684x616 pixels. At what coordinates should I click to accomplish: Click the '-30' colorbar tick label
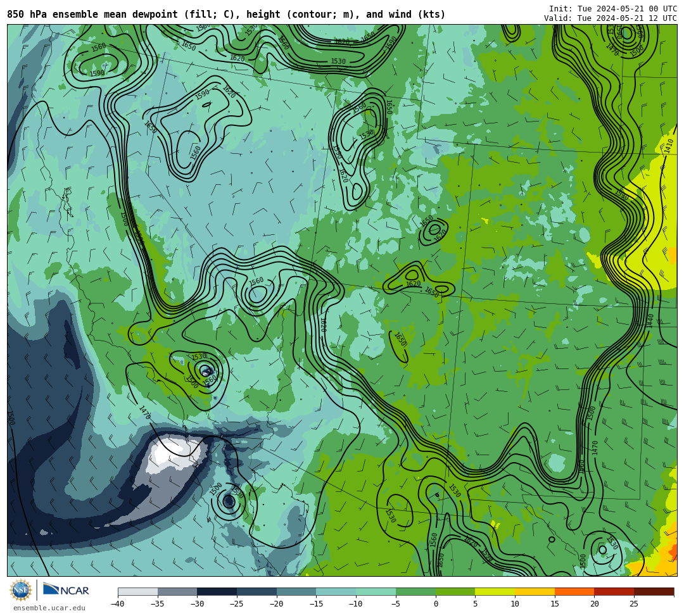point(197,604)
